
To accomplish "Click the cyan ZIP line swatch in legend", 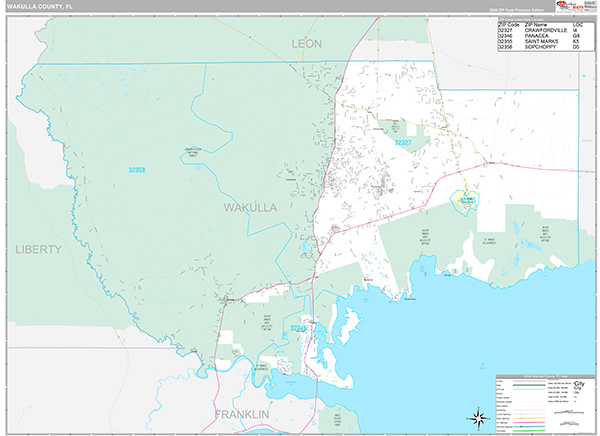I will click(x=529, y=389).
